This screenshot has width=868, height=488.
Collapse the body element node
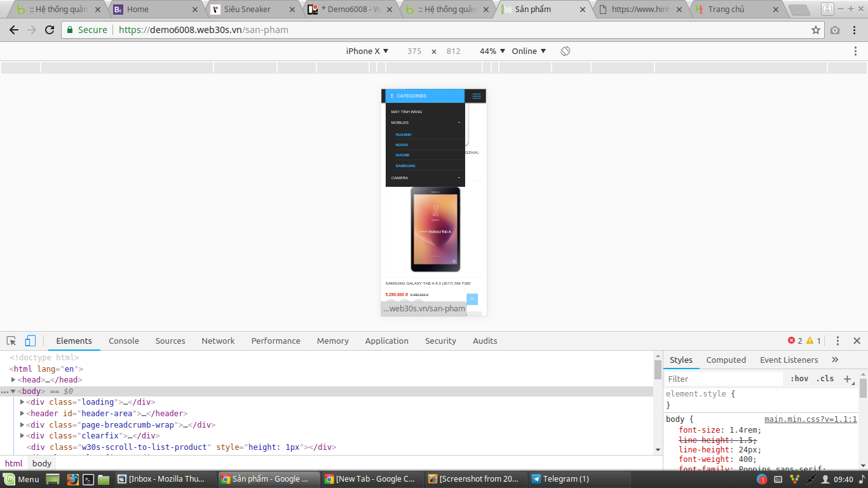click(x=13, y=391)
